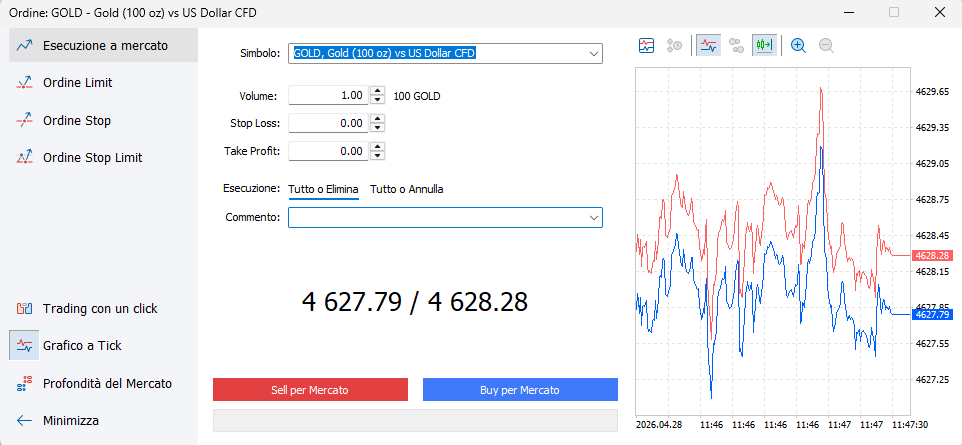Open the Commento dropdown arrow
962x445 pixels.
pyautogui.click(x=593, y=217)
